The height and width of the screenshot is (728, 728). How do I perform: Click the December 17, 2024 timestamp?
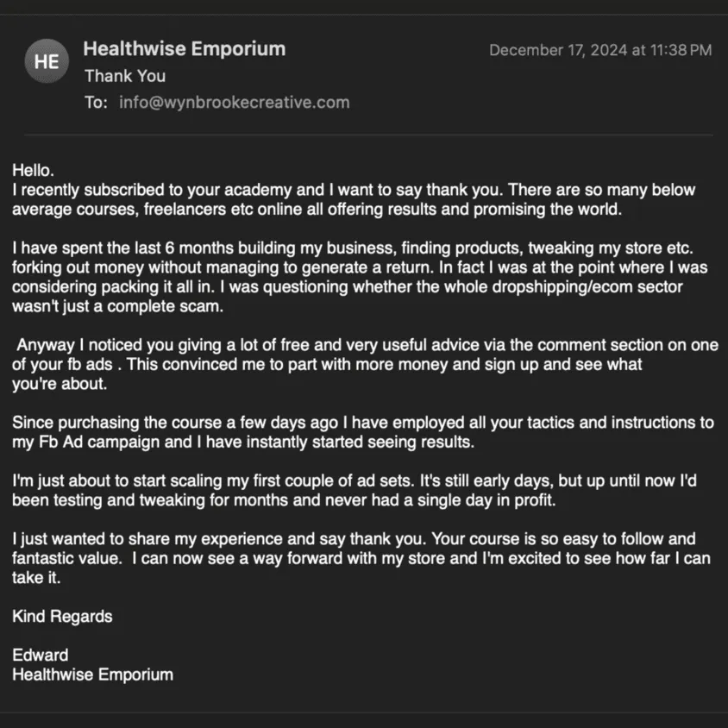click(600, 50)
